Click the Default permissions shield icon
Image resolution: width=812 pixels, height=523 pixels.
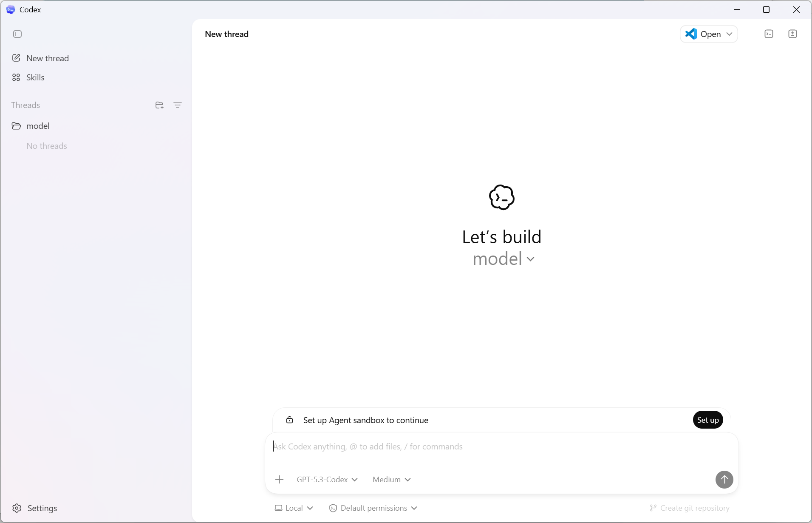[x=333, y=508]
